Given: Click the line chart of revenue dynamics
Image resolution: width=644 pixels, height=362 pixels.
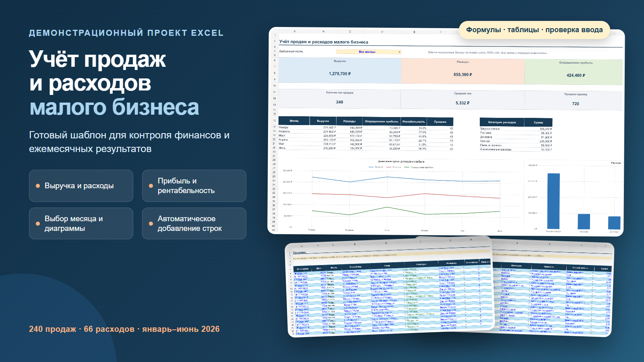Looking at the screenshot, I should 400,196.
